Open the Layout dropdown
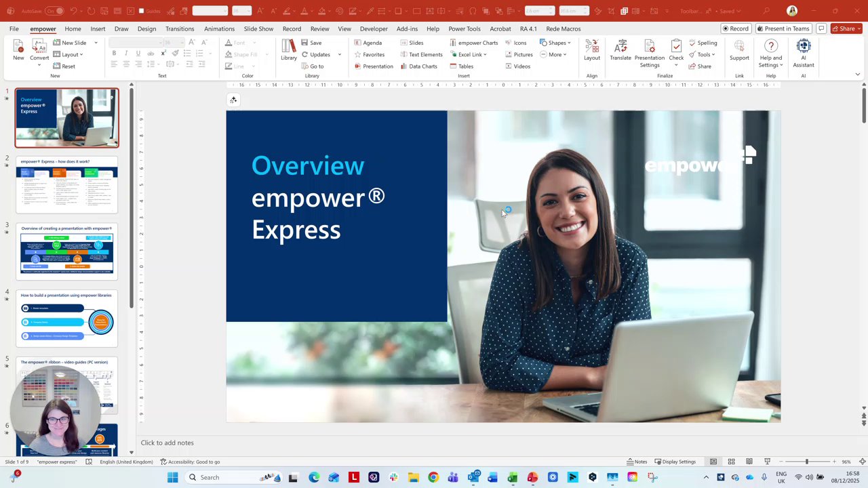868x488 pixels. coord(68,54)
